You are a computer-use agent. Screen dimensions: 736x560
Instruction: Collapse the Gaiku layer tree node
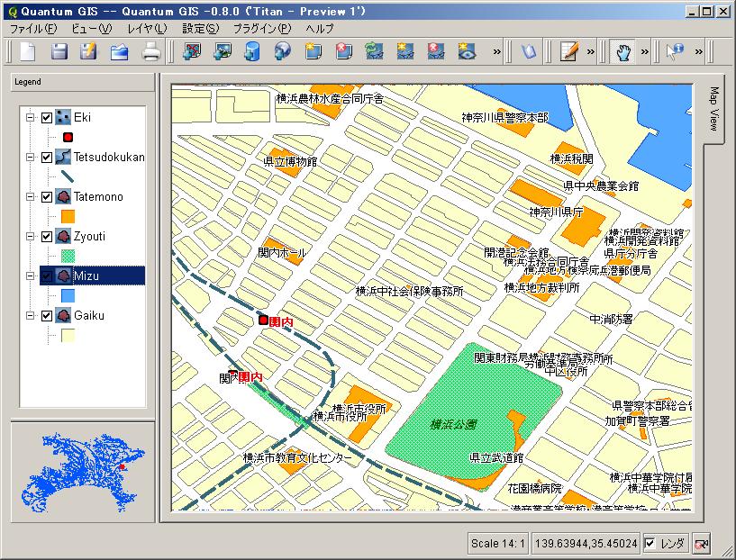[31, 315]
